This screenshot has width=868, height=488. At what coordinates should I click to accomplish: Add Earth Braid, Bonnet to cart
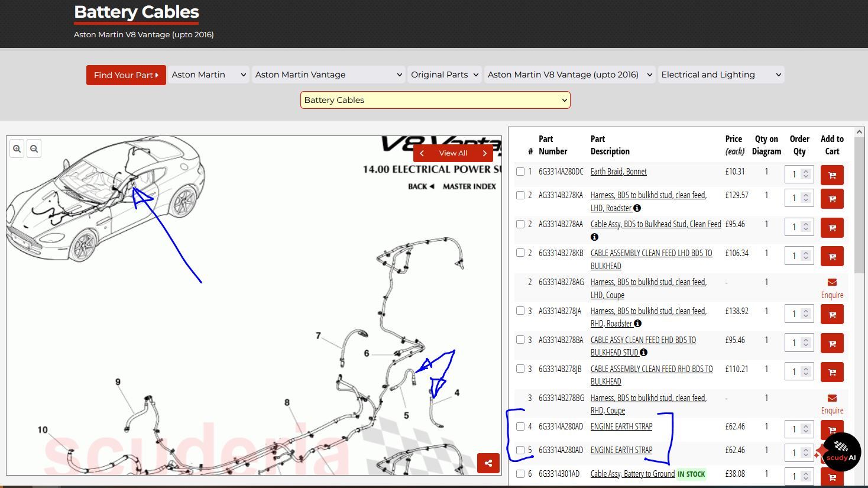pyautogui.click(x=831, y=175)
